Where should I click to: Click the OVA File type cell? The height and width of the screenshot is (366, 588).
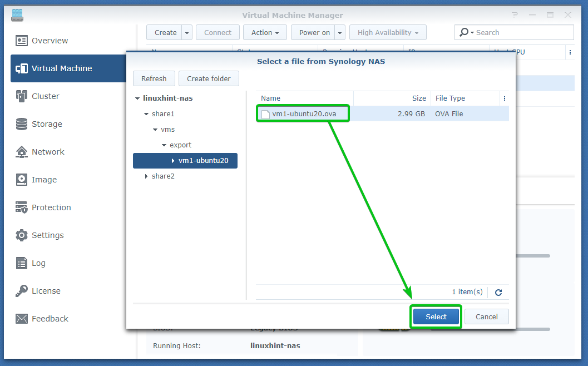449,114
